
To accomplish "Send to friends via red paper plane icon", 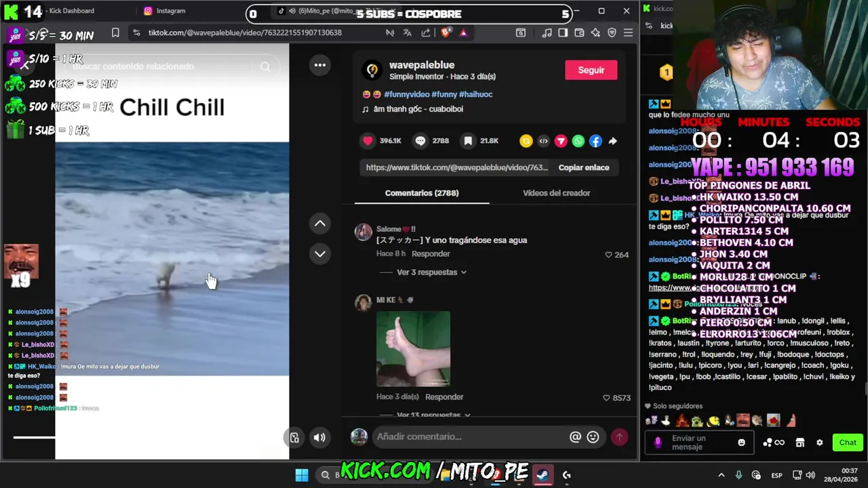I will pyautogui.click(x=561, y=141).
